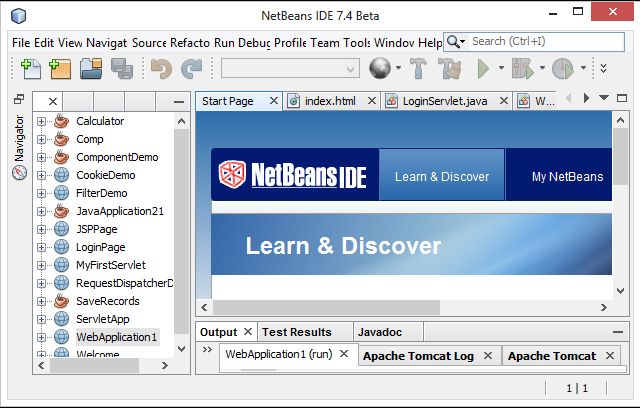Image resolution: width=640 pixels, height=408 pixels.
Task: Click the restore window group icon above Navigator
Action: click(x=19, y=99)
